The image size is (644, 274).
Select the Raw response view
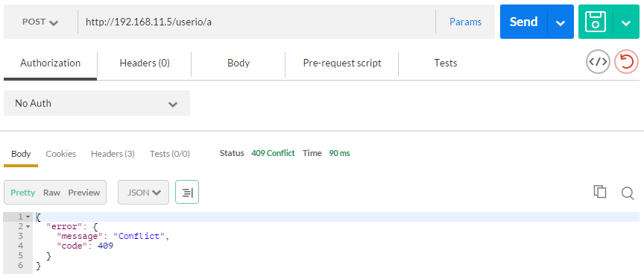tap(51, 193)
